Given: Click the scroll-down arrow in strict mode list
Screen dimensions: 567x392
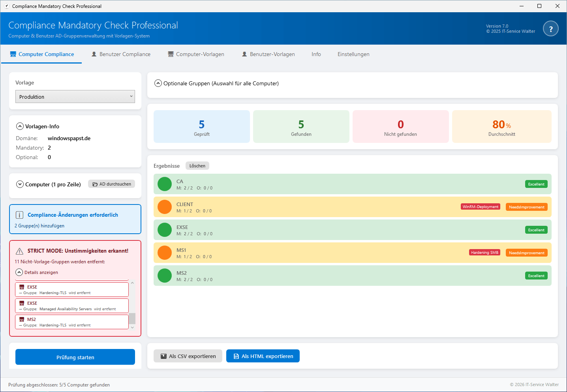Looking at the screenshot, I should pyautogui.click(x=132, y=327).
